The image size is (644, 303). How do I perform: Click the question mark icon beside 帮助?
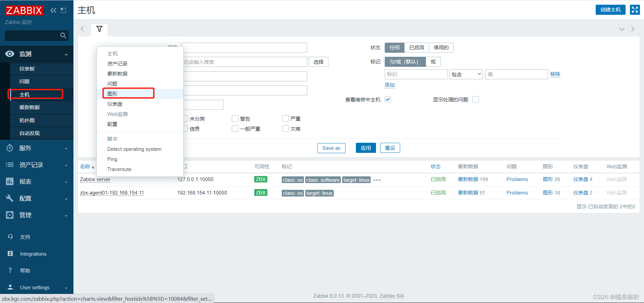click(x=10, y=270)
